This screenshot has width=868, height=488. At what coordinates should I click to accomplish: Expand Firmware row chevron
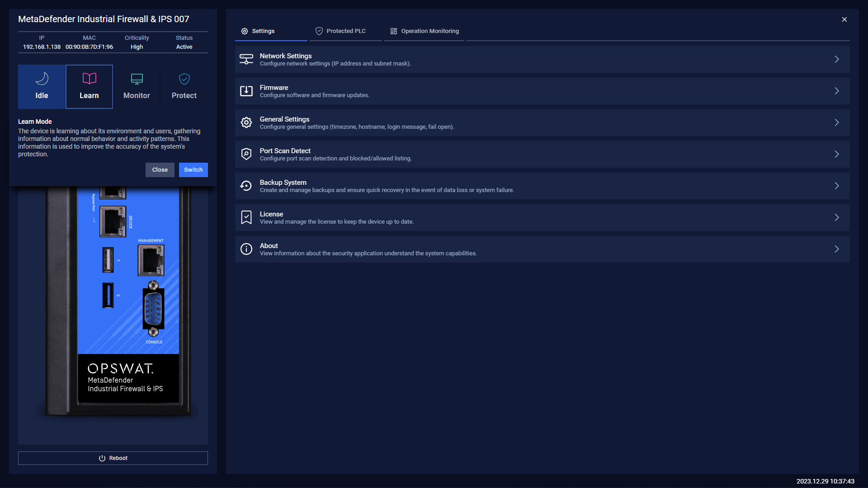pos(837,91)
